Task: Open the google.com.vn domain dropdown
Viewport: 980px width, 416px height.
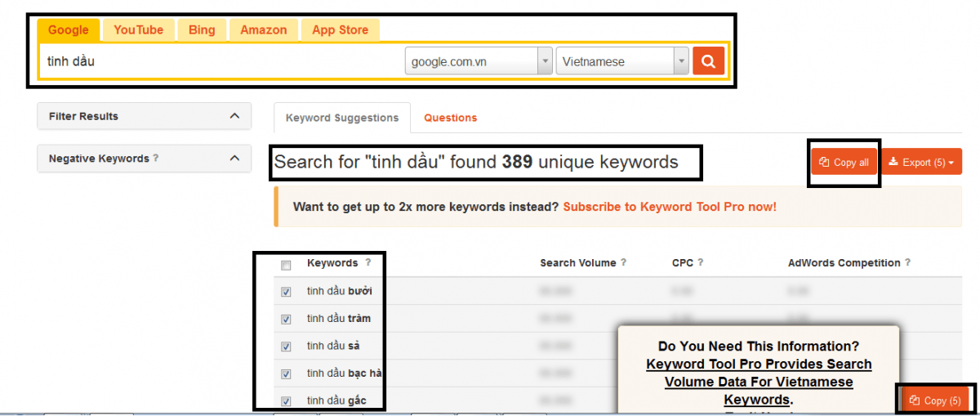Action: [x=479, y=61]
